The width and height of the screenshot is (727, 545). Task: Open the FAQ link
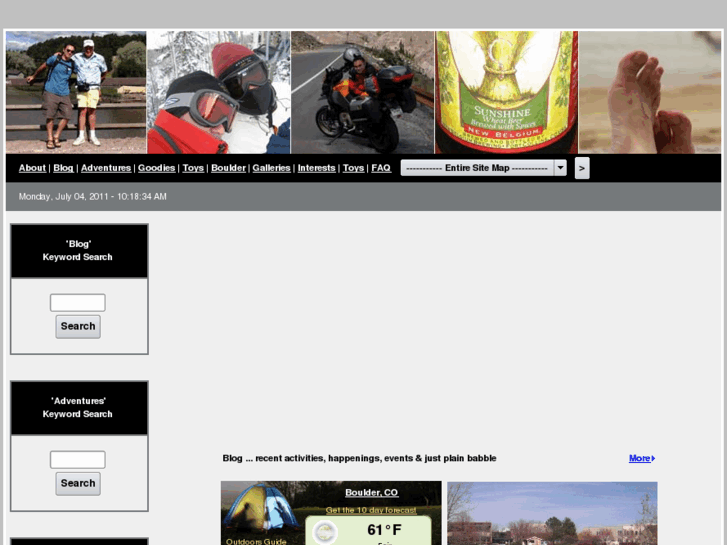(x=381, y=168)
